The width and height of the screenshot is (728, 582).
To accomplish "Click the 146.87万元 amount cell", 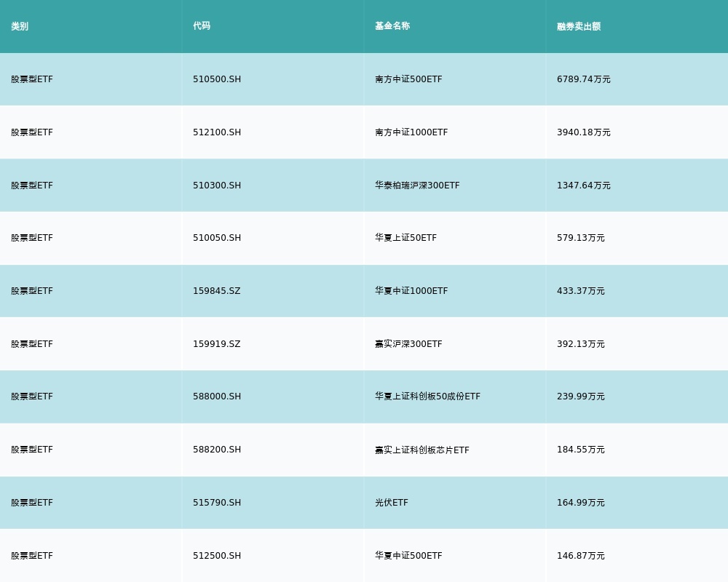I will [x=581, y=556].
